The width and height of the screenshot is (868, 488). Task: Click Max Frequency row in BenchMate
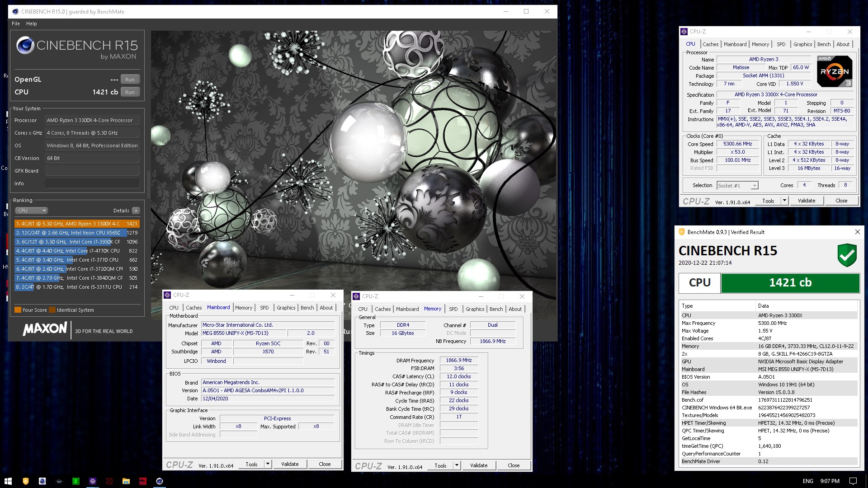pyautogui.click(x=769, y=323)
